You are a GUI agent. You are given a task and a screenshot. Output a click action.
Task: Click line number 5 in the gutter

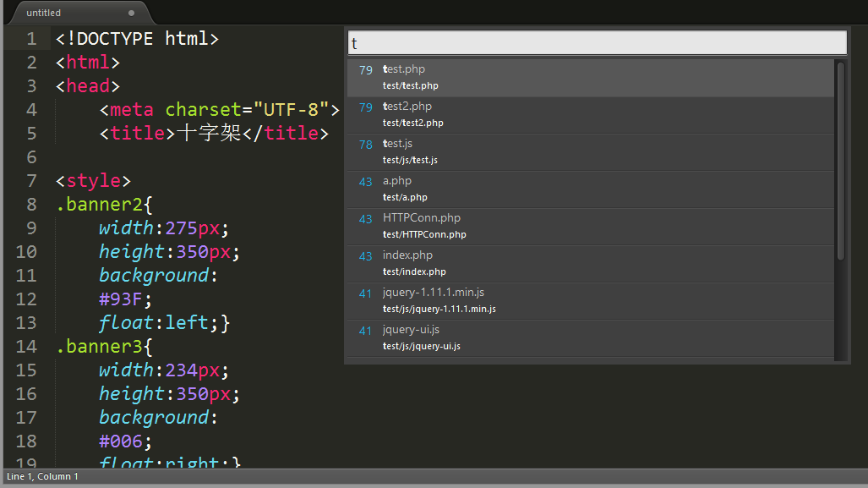pyautogui.click(x=31, y=133)
